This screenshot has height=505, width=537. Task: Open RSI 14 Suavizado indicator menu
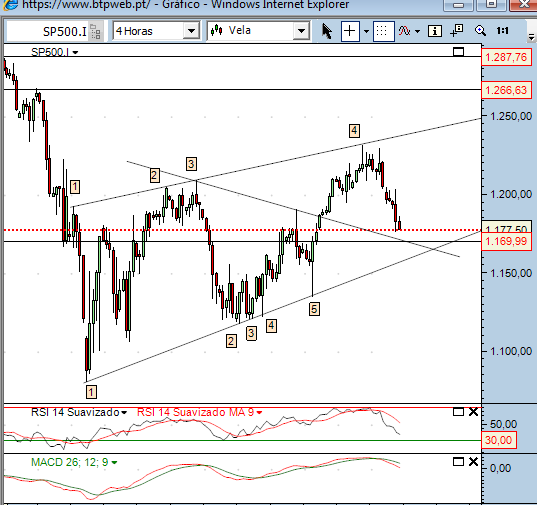(124, 413)
